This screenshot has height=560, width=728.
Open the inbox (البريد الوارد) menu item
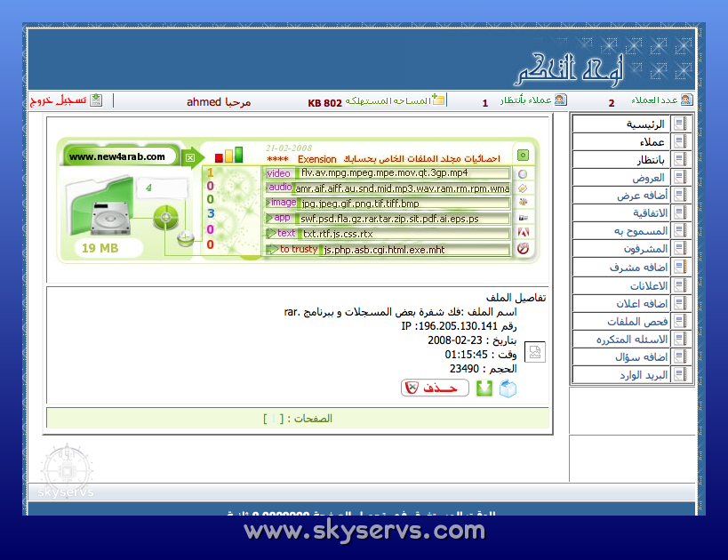pyautogui.click(x=631, y=375)
